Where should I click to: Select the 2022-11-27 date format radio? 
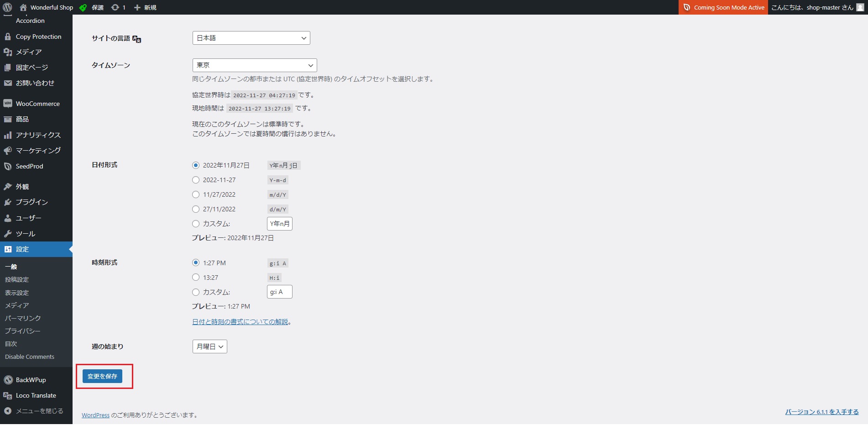196,180
